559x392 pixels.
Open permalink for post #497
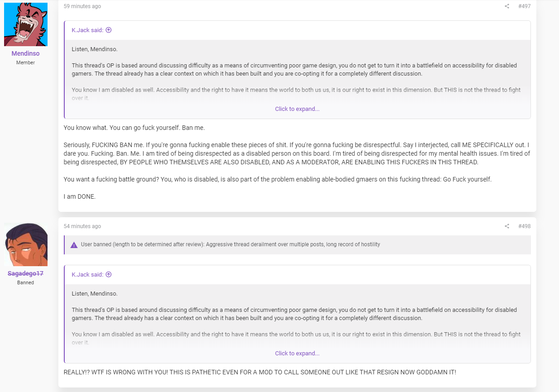point(524,6)
